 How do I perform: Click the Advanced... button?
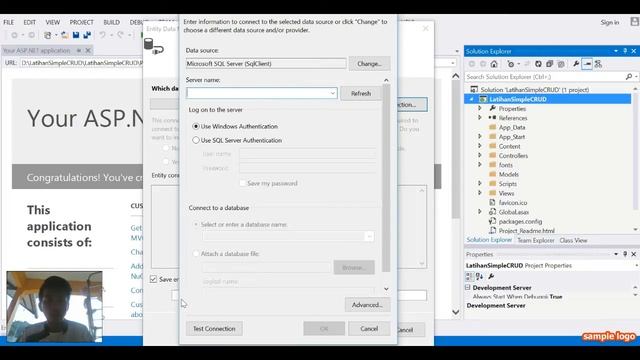click(x=367, y=305)
